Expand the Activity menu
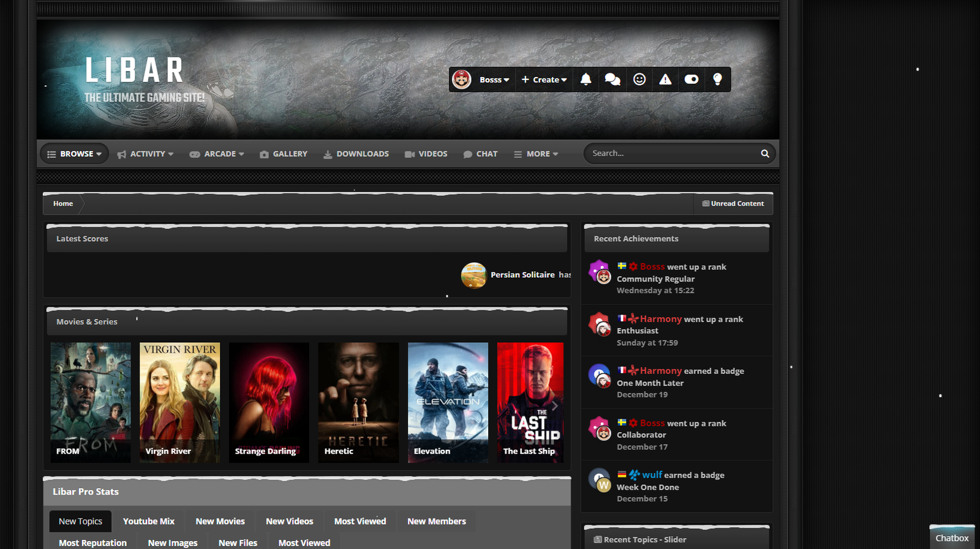This screenshot has height=549, width=980. 146,154
